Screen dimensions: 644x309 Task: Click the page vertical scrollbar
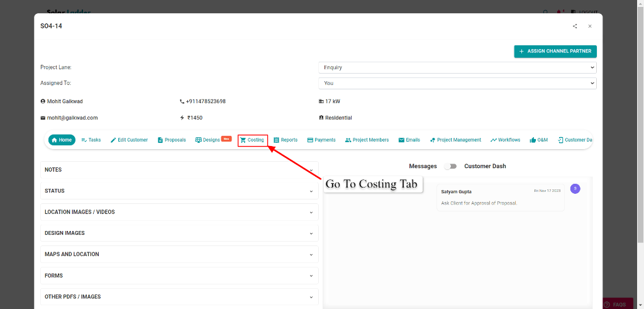(640, 126)
